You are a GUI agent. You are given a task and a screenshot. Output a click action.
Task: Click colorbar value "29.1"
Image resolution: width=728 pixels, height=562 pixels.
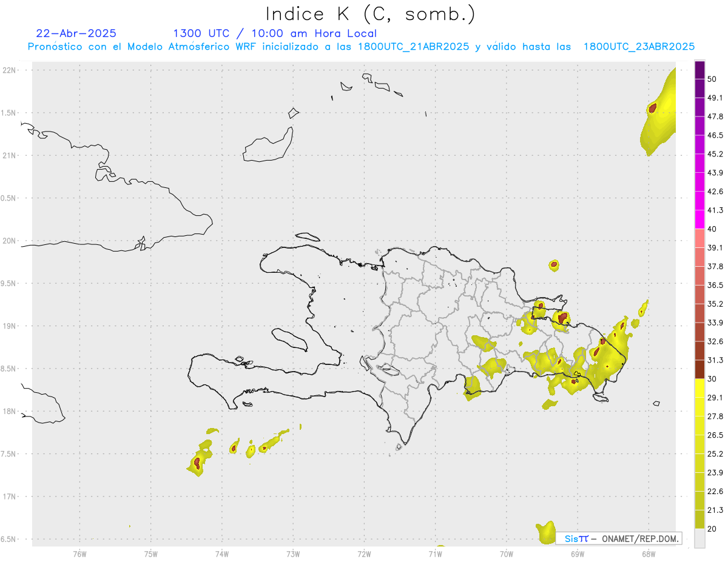[x=715, y=398]
